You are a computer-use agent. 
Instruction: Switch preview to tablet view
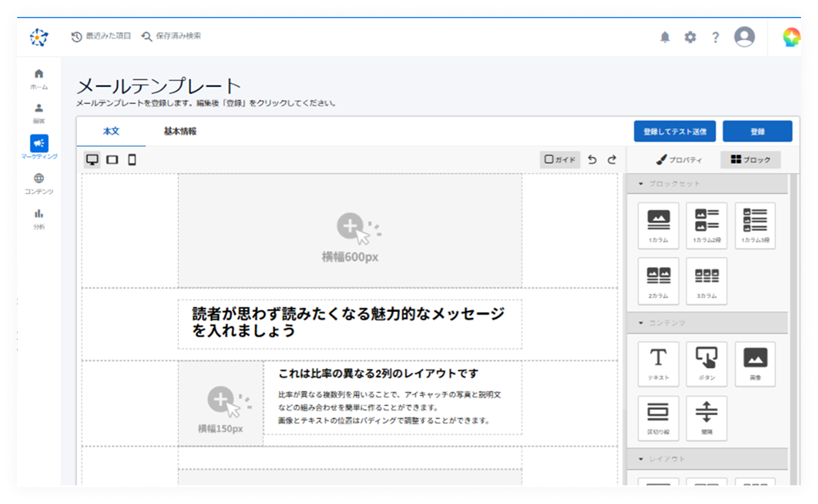112,159
